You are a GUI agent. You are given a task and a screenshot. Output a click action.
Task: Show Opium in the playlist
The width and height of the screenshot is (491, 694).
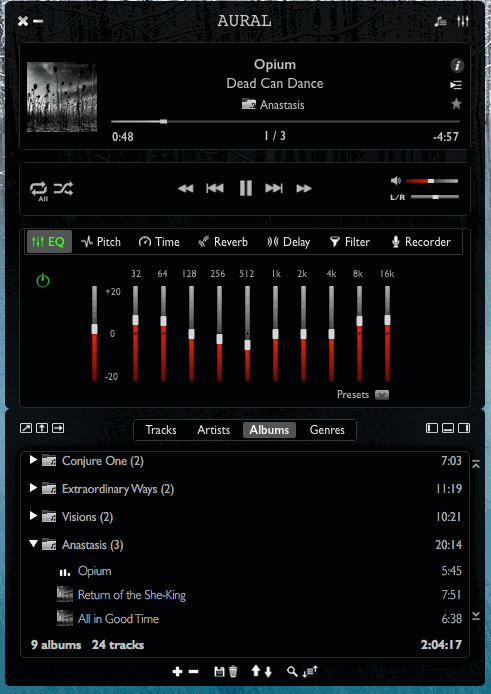point(456,85)
